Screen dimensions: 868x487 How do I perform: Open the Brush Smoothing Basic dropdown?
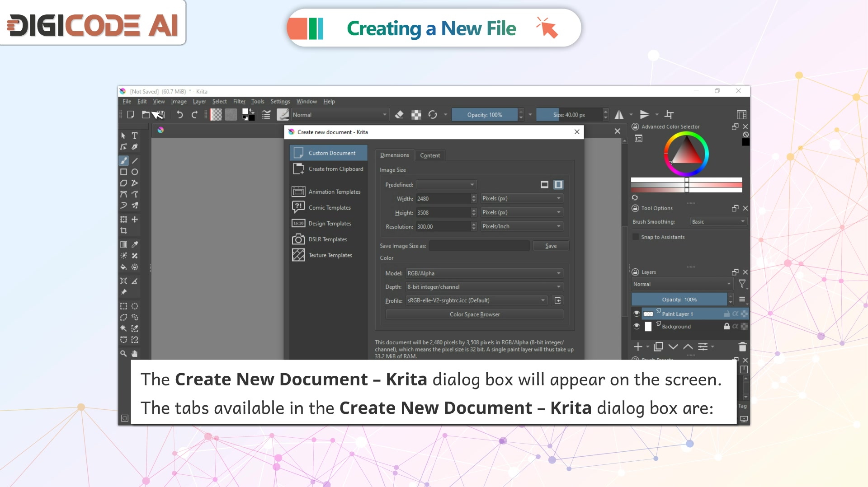click(x=718, y=222)
